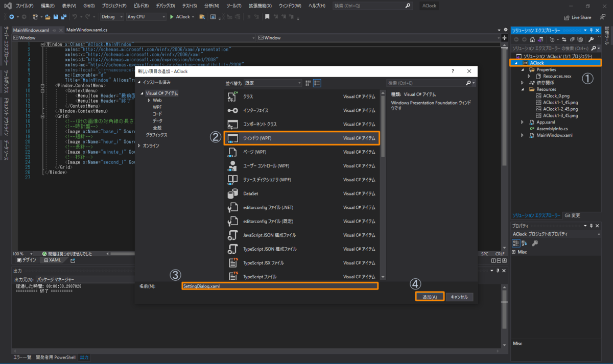Click the Open File toolbar icon
This screenshot has height=364, width=613.
point(47,17)
